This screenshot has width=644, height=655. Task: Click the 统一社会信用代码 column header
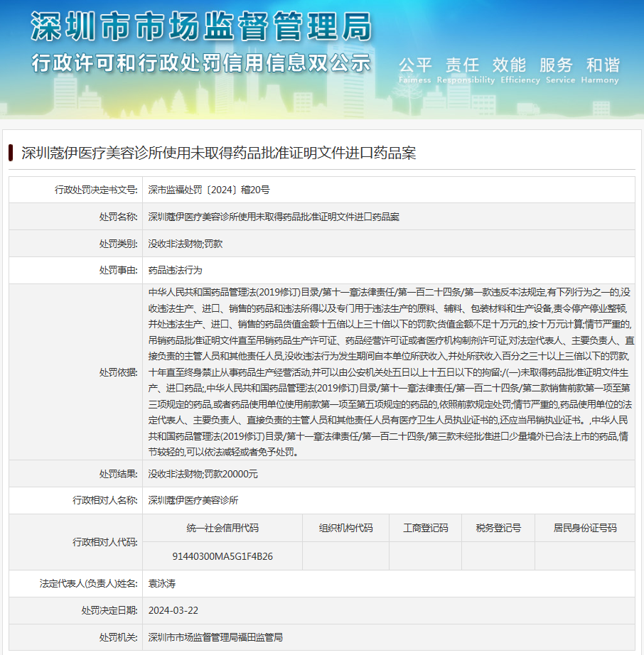coord(222,528)
